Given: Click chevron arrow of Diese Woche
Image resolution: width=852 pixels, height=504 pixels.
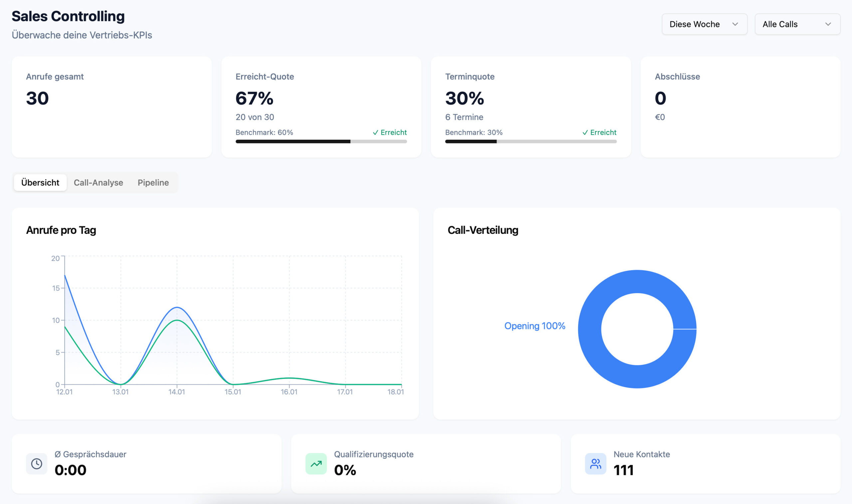Looking at the screenshot, I should (x=735, y=24).
